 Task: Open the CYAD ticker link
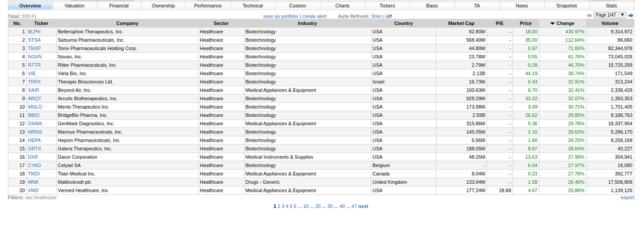click(x=35, y=165)
